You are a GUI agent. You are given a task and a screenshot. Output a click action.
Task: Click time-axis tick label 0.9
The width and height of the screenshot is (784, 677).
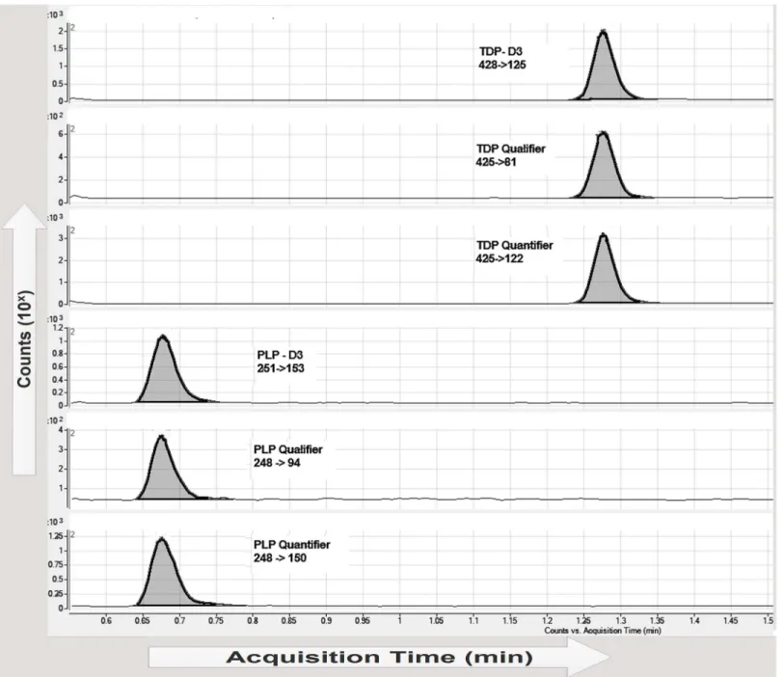click(326, 620)
